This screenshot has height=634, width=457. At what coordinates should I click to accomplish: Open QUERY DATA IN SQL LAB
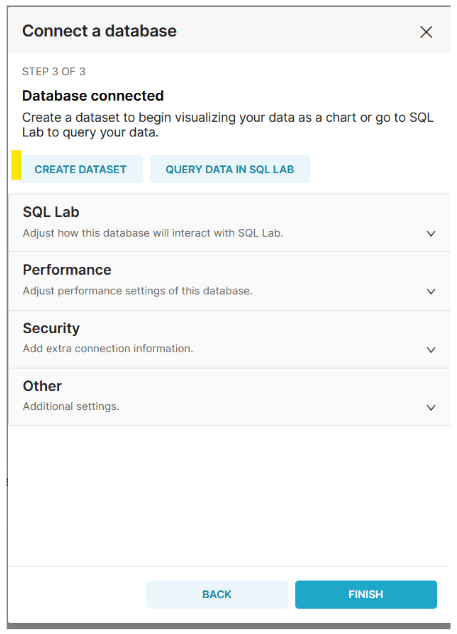click(x=230, y=169)
